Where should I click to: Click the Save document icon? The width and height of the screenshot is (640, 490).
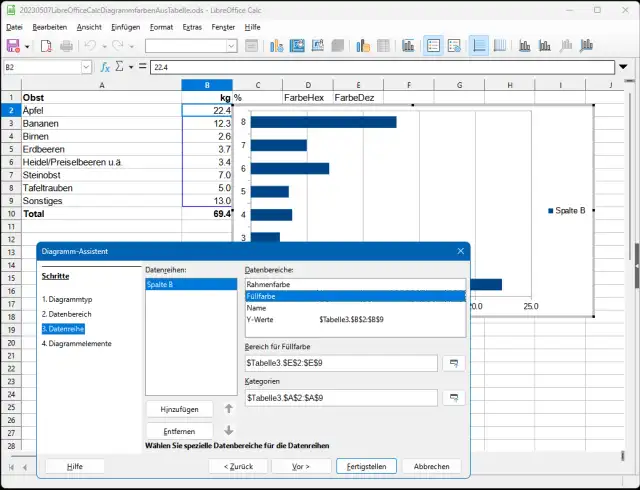13,46
